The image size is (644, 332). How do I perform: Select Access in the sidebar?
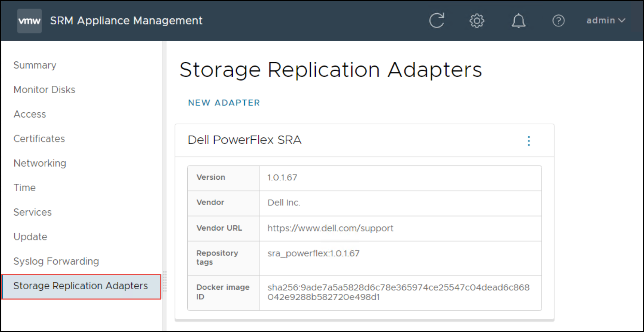pos(30,114)
